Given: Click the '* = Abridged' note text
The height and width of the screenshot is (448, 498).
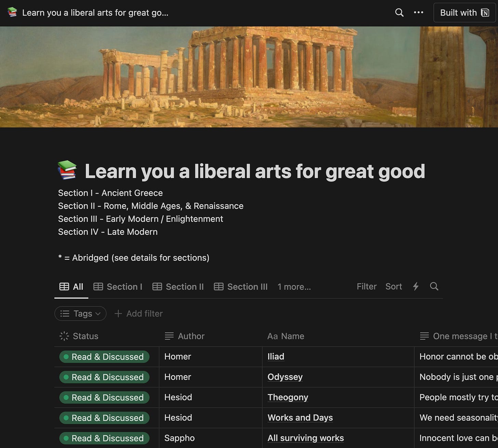Looking at the screenshot, I should click(134, 258).
